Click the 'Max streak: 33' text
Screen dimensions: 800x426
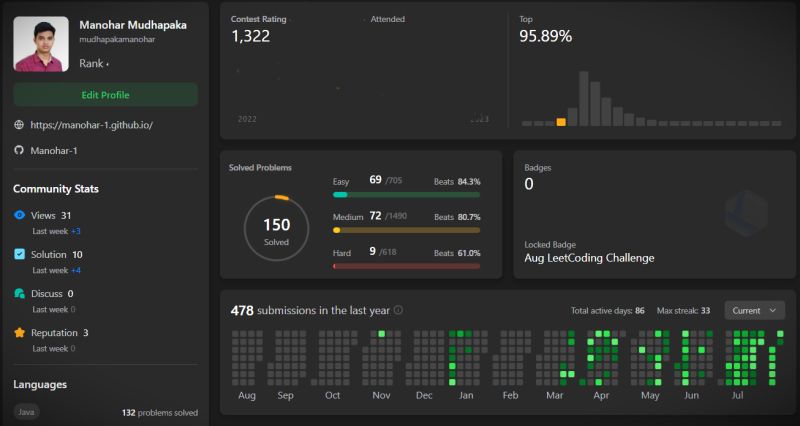(x=683, y=310)
